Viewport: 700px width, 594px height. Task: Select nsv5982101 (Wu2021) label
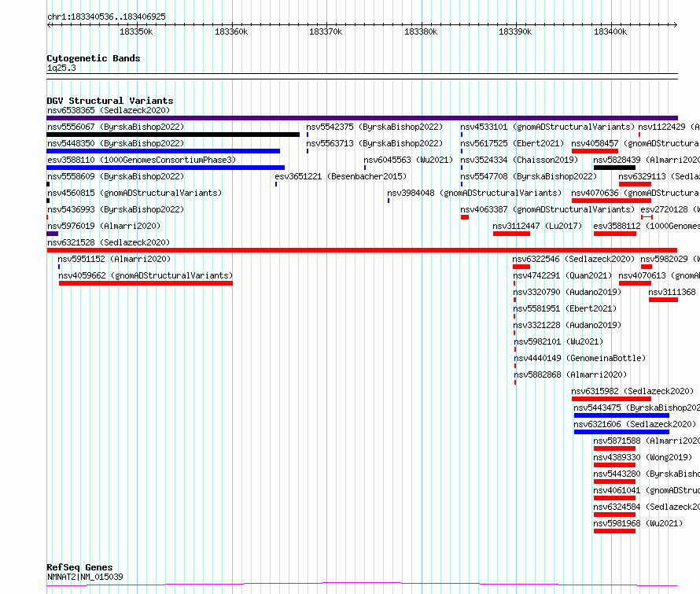pos(558,341)
